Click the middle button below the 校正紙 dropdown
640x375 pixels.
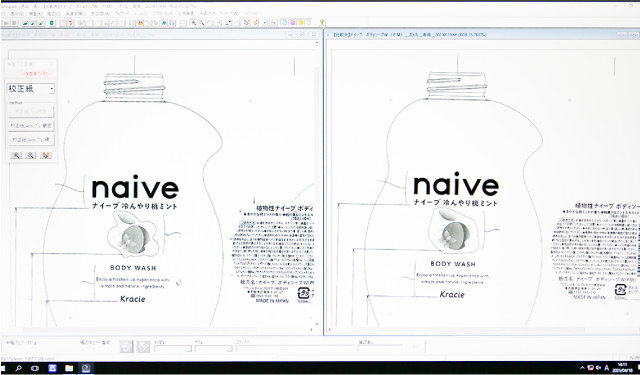click(31, 125)
